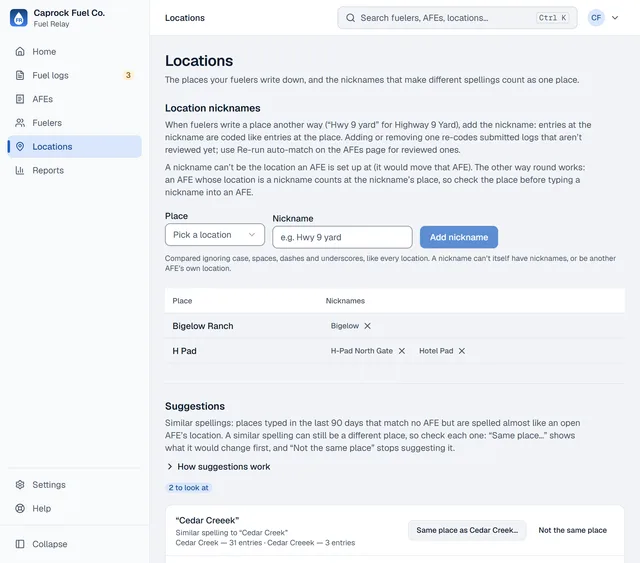Click the search magnifier icon
Image resolution: width=640 pixels, height=563 pixels.
tap(350, 18)
